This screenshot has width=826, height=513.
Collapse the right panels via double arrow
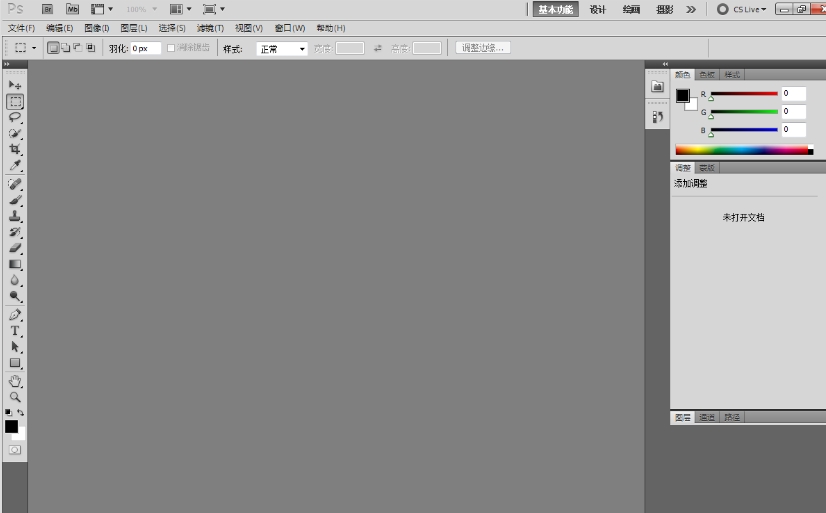(665, 64)
